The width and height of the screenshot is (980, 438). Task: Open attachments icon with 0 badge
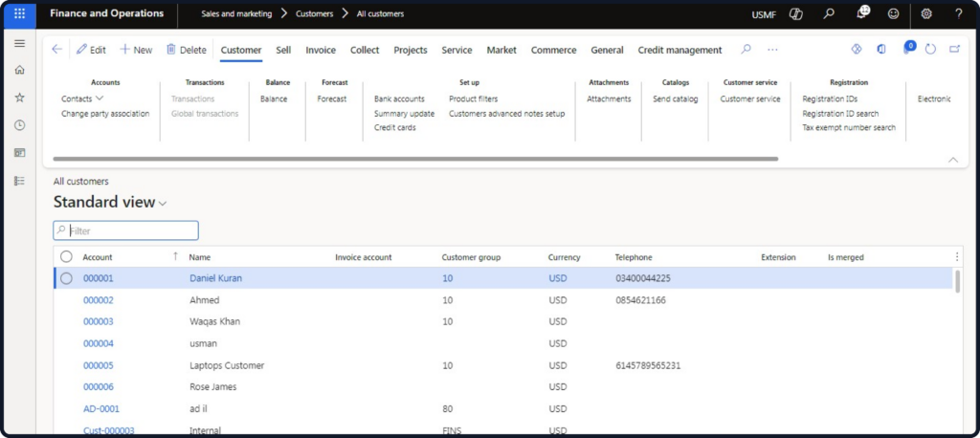pyautogui.click(x=909, y=48)
